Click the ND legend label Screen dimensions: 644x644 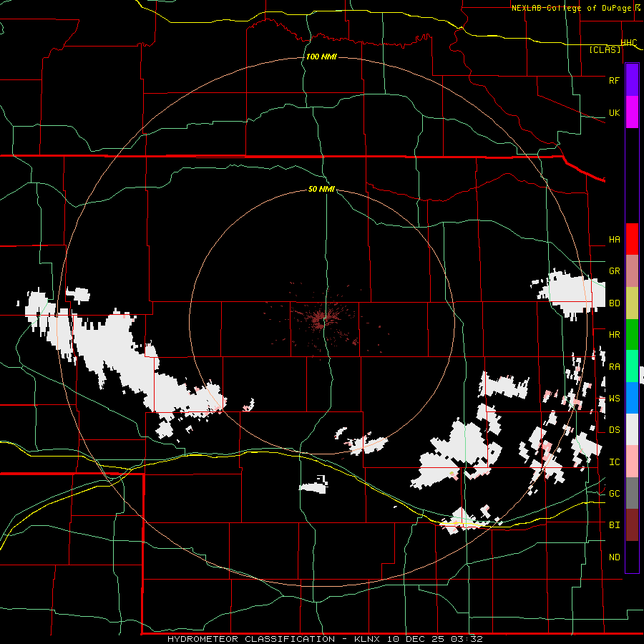pos(614,557)
